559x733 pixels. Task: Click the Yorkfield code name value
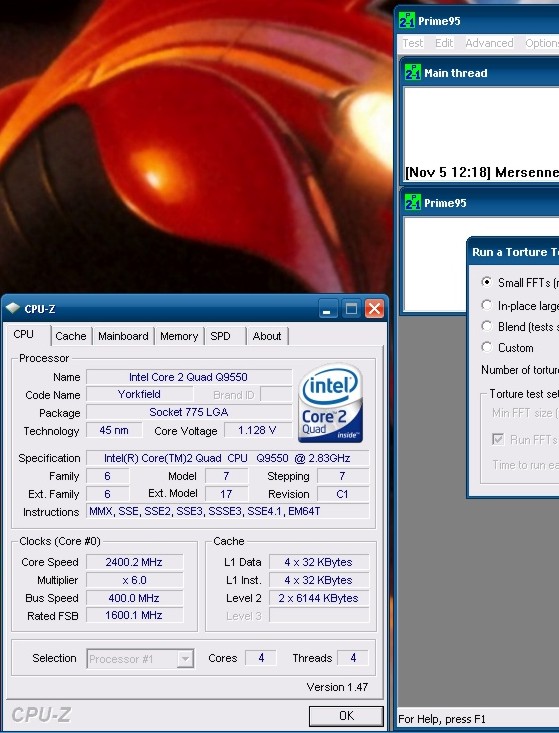pos(139,394)
